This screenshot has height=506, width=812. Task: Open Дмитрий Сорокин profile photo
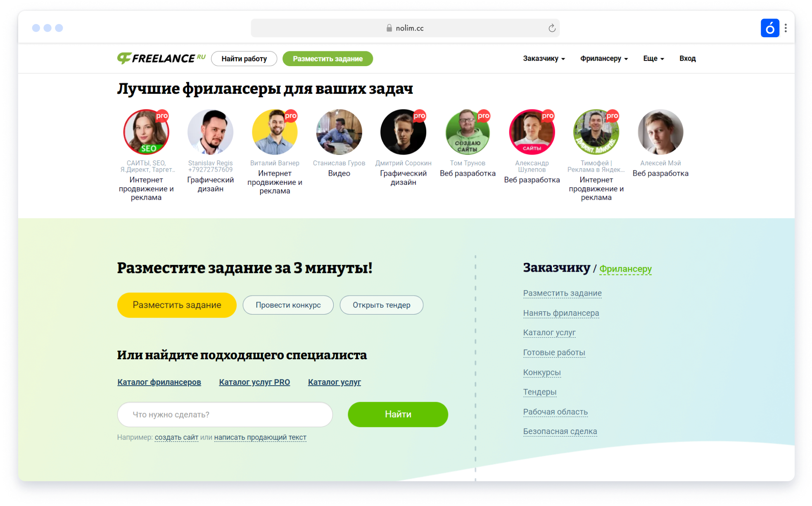403,132
